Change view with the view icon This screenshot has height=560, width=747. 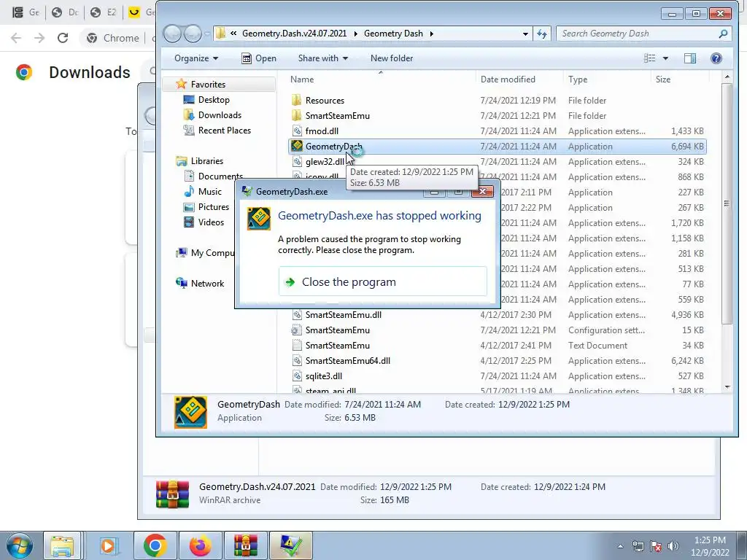(649, 58)
